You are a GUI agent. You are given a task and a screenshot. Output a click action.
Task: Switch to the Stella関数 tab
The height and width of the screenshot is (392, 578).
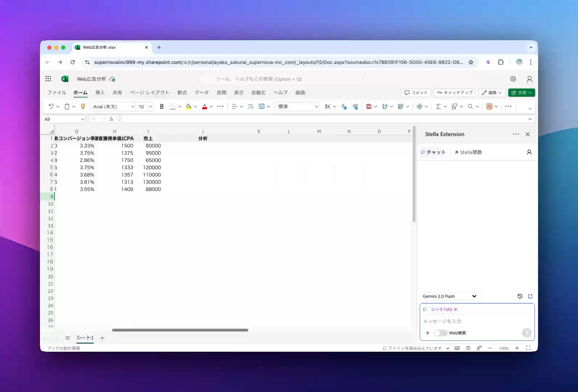click(x=468, y=152)
